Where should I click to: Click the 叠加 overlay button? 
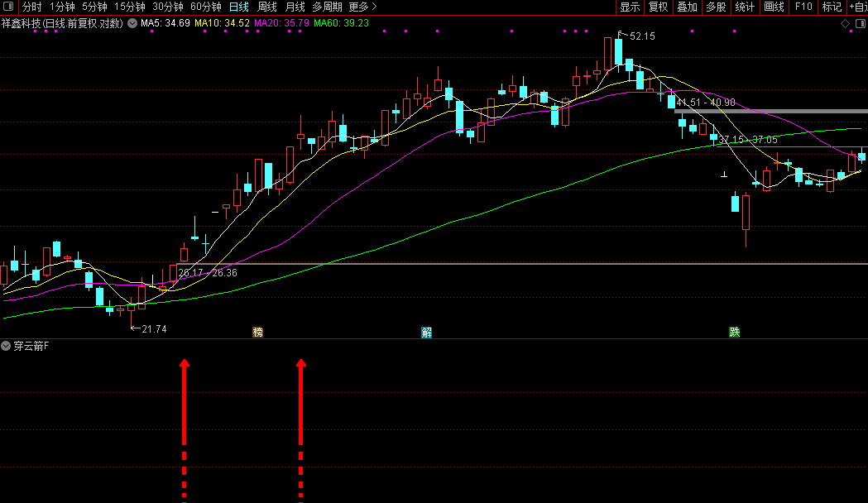pos(687,7)
